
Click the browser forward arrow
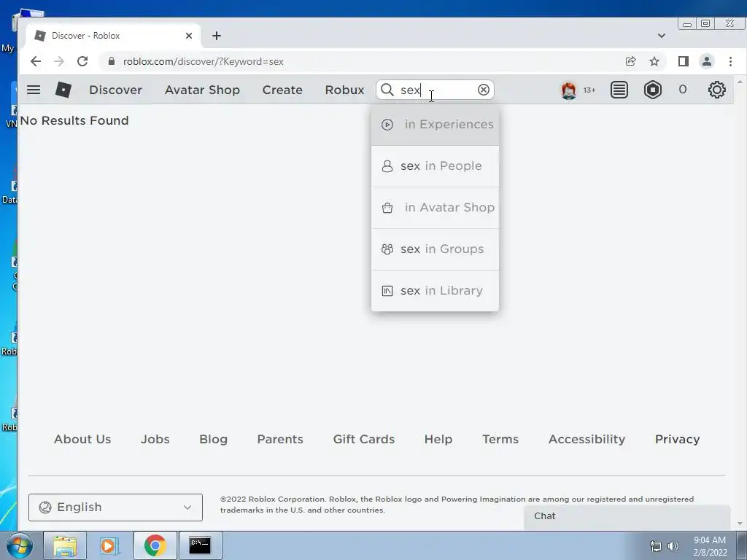coord(59,61)
